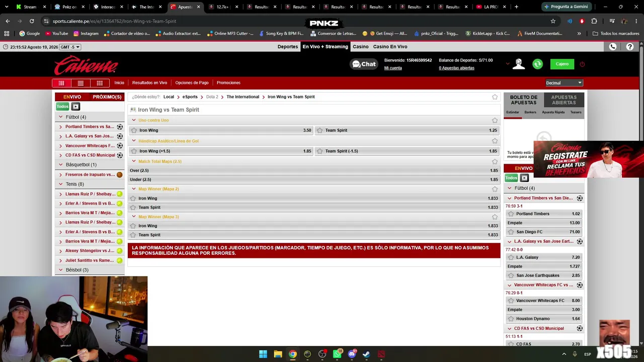Open the GMT -5 timezone dropdown
The image size is (644, 362).
click(70, 47)
